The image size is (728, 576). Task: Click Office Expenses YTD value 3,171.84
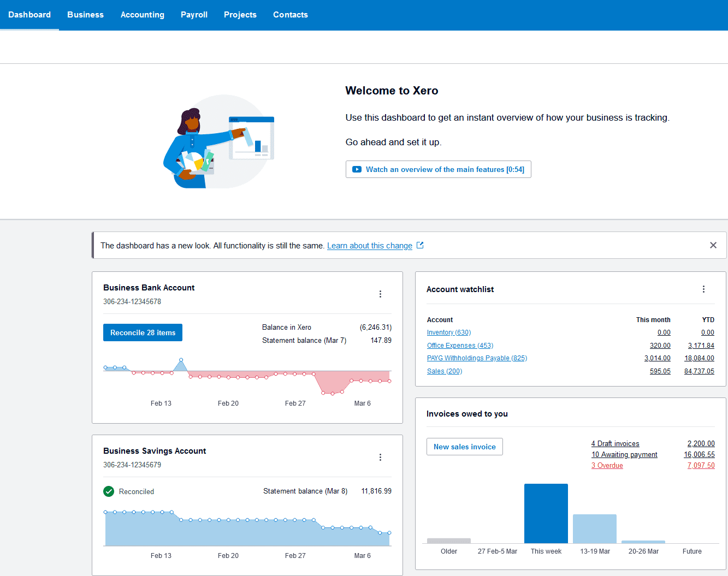pyautogui.click(x=701, y=346)
